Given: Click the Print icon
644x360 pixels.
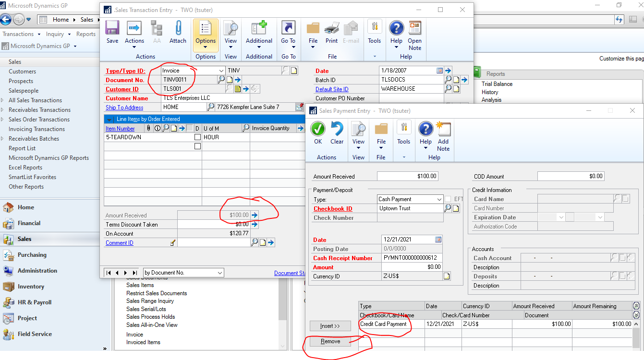Looking at the screenshot, I should click(x=332, y=32).
